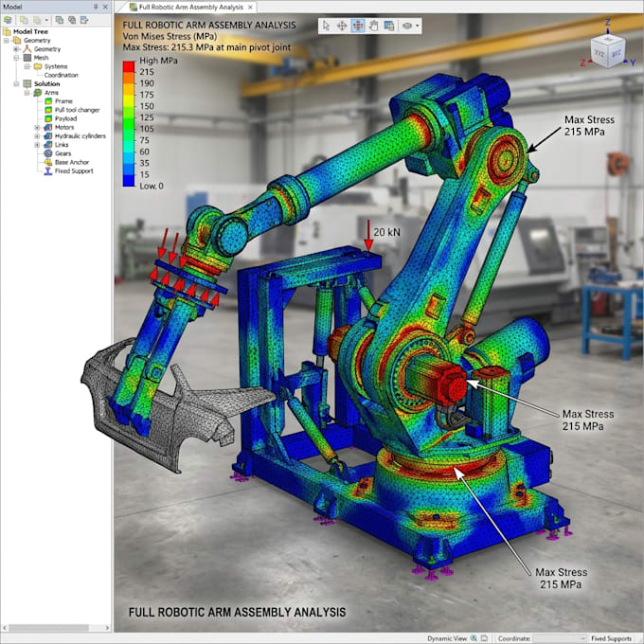Click Fixed Supports in status bar

click(611, 638)
